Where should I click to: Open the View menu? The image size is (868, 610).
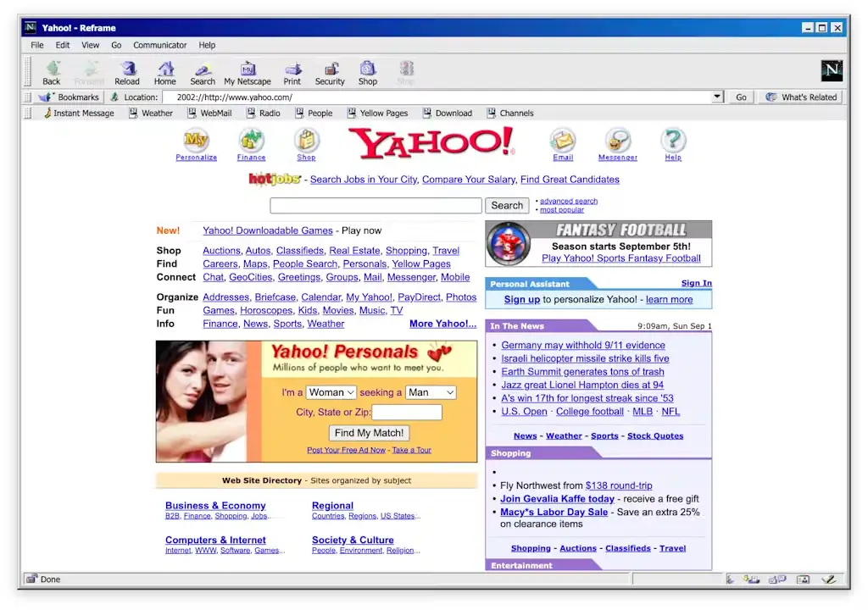click(x=90, y=45)
